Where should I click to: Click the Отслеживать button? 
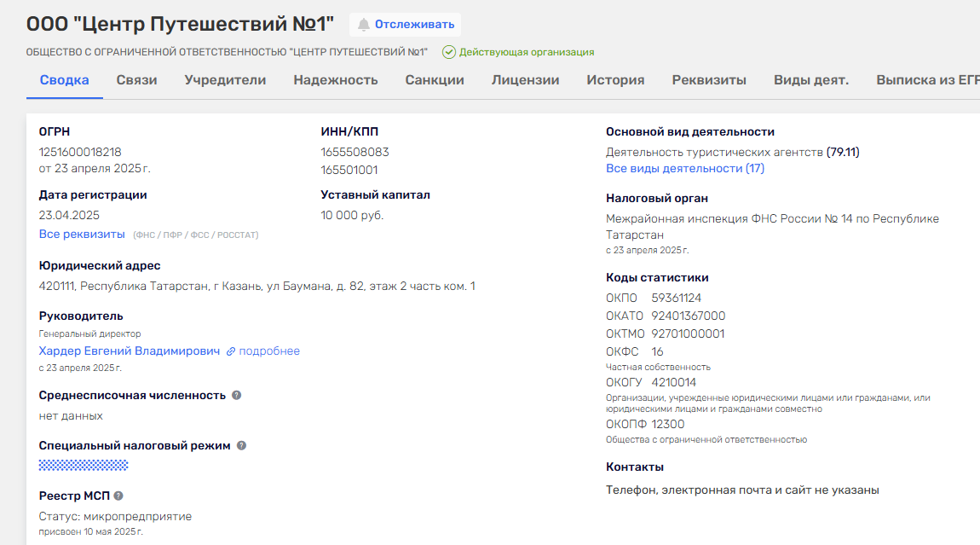(405, 25)
